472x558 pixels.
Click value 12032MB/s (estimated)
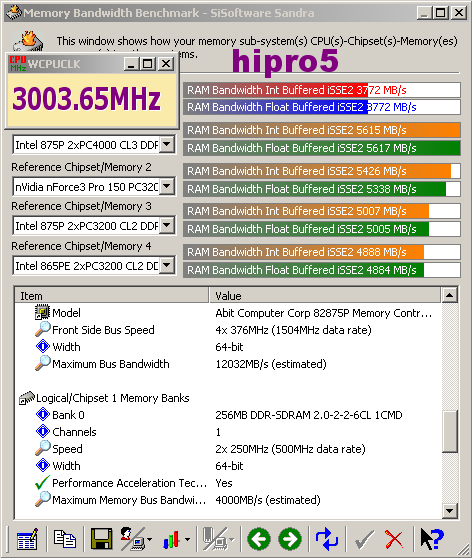pyautogui.click(x=271, y=364)
